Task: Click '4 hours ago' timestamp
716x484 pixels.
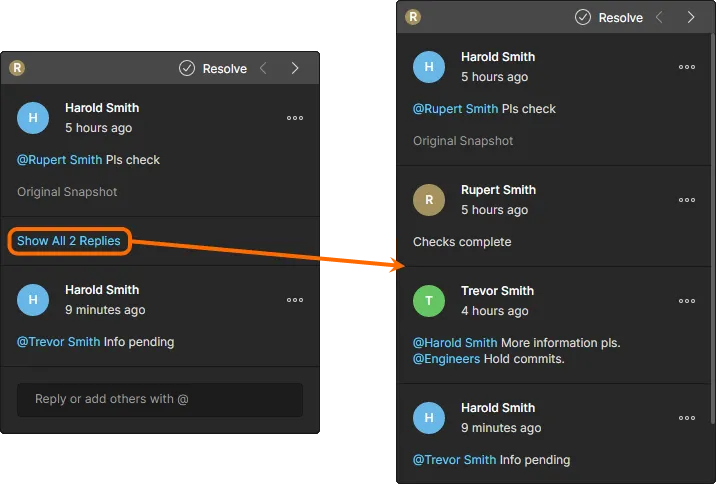Action: (x=495, y=311)
